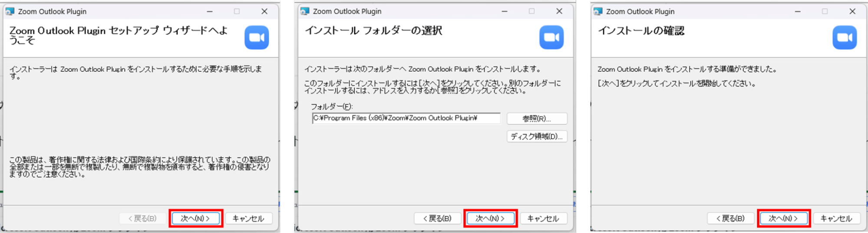Cancel the welcome setup wizard window
The height and width of the screenshot is (233, 868).
(248, 218)
